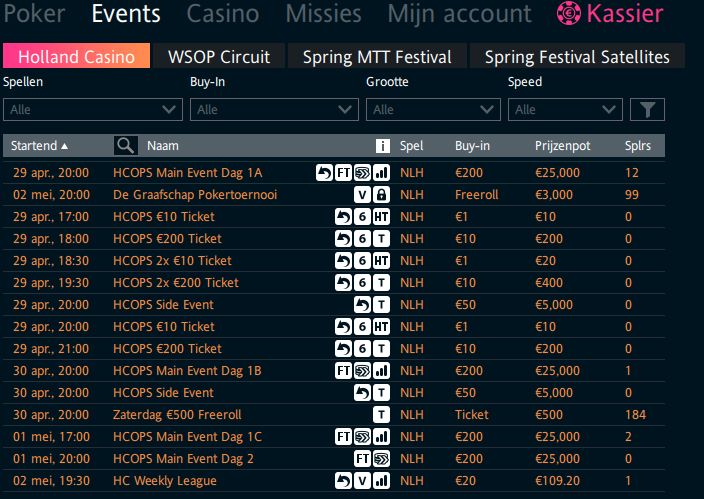The height and width of the screenshot is (499, 704).
Task: Click HT icon on 20:00 HCOPS €10 Ticket
Action: click(x=381, y=327)
